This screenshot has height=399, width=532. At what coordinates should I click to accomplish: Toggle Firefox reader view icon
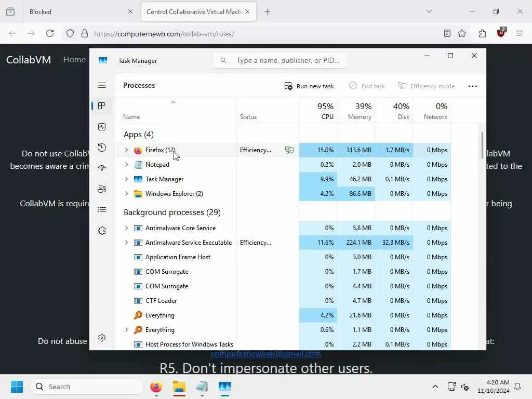[447, 33]
